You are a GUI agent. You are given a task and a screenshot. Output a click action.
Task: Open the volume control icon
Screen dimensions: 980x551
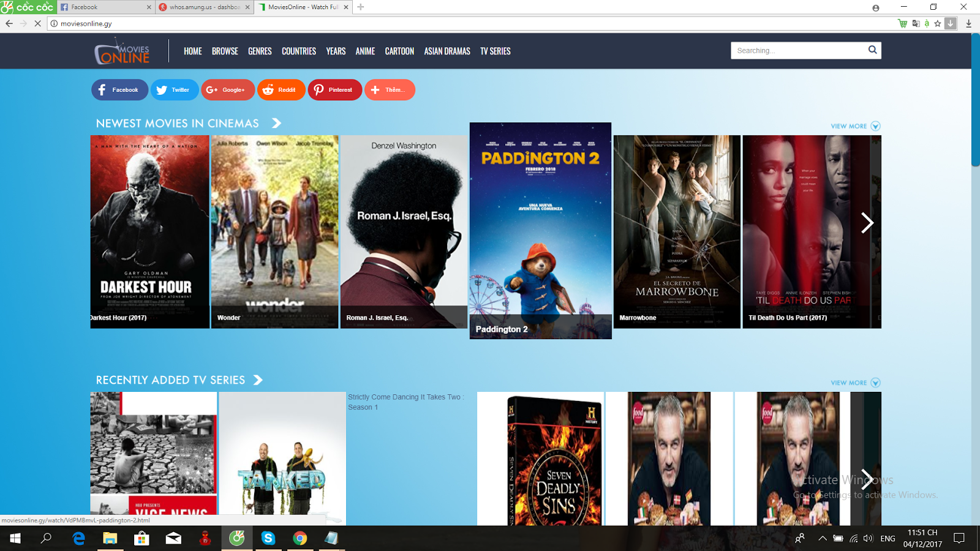click(x=868, y=539)
